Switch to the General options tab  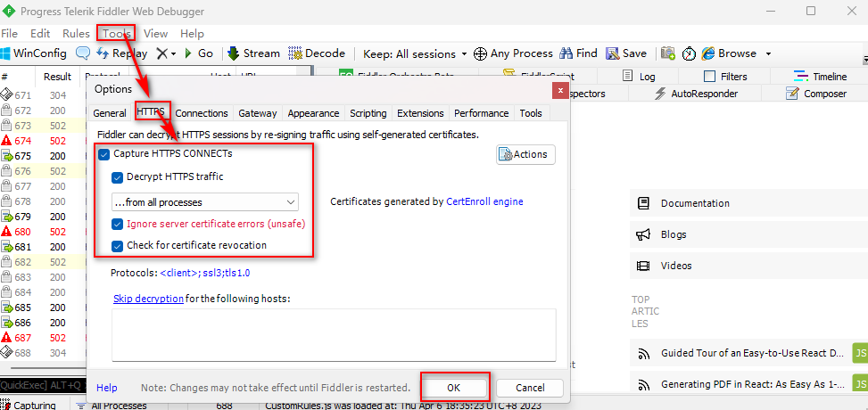[x=110, y=113]
